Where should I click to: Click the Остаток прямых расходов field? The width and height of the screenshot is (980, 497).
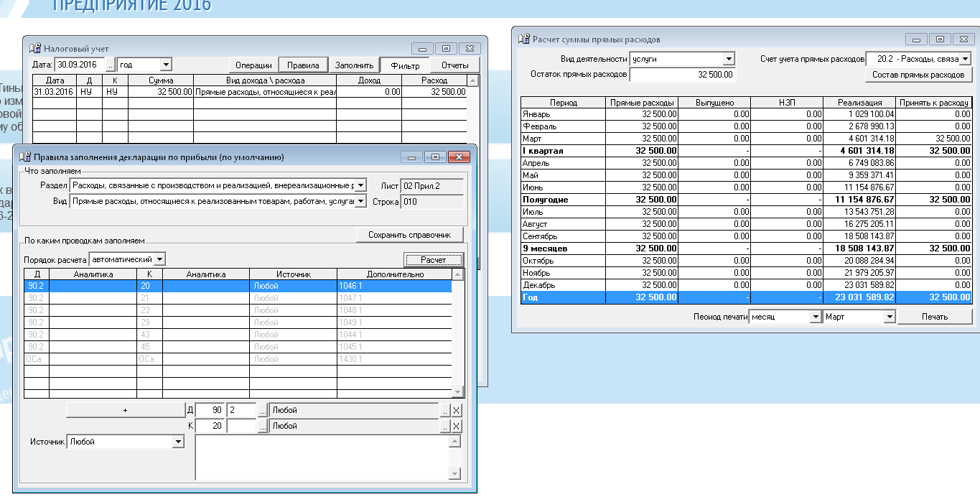click(682, 74)
